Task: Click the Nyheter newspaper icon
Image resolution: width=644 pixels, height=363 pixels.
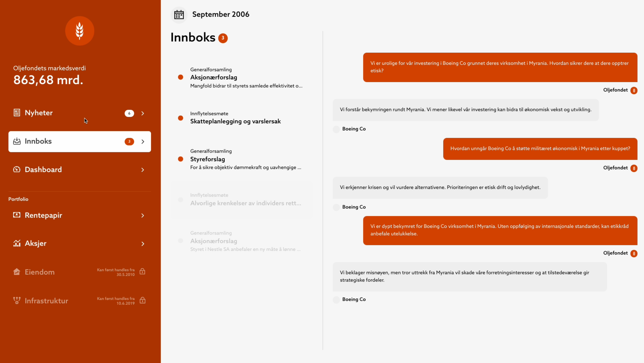Action: point(17,113)
